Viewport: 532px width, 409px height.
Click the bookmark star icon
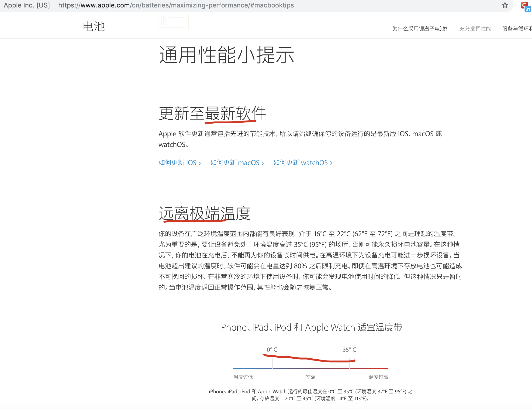click(505, 5)
